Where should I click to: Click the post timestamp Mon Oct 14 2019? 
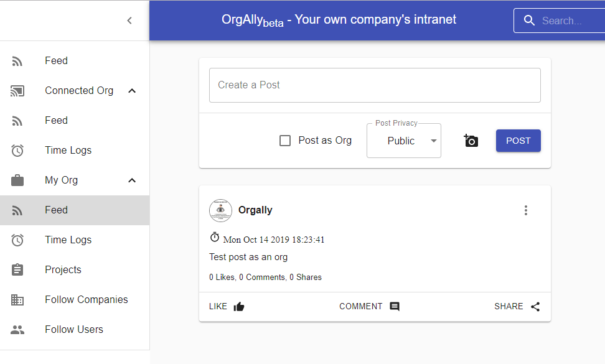pos(274,240)
